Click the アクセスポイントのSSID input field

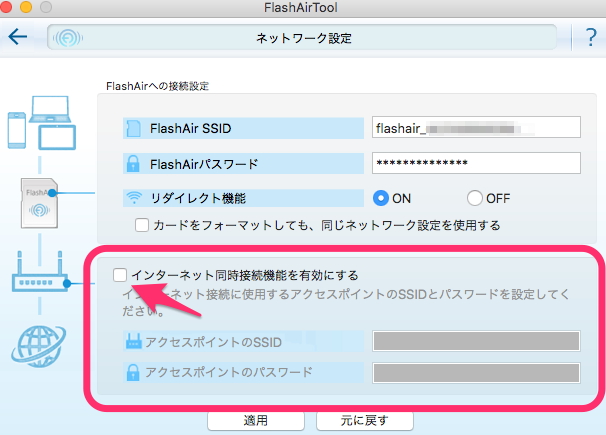(476, 341)
